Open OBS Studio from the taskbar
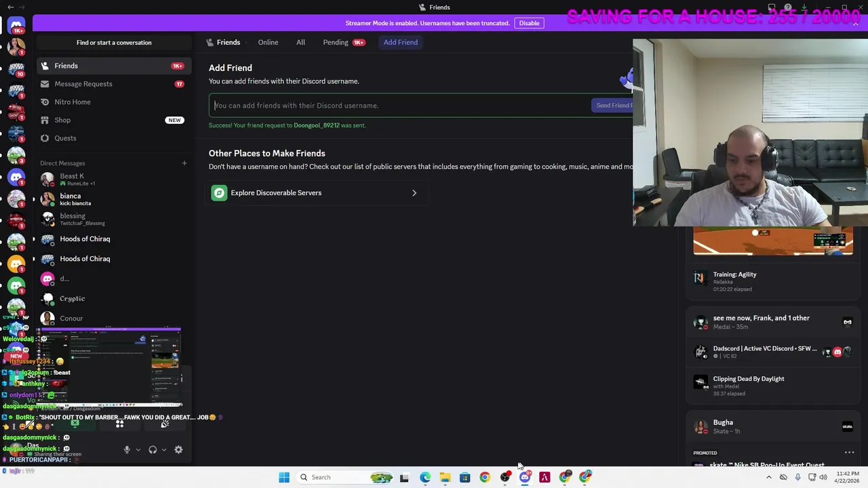868x488 pixels. pos(505,477)
